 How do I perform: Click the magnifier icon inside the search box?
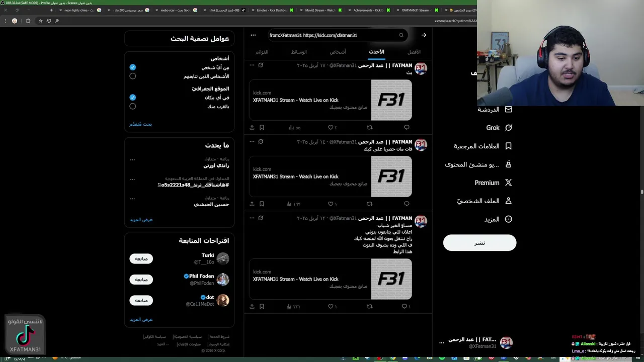401,35
